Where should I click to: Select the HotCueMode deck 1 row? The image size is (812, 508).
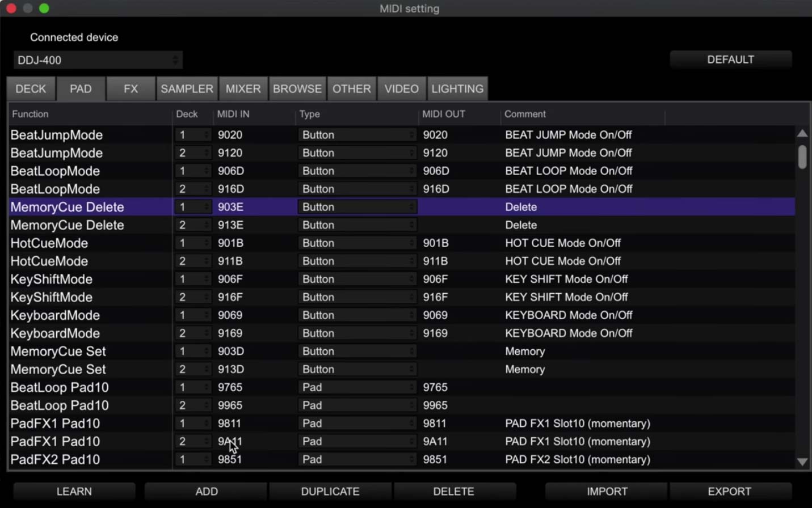pyautogui.click(x=49, y=243)
